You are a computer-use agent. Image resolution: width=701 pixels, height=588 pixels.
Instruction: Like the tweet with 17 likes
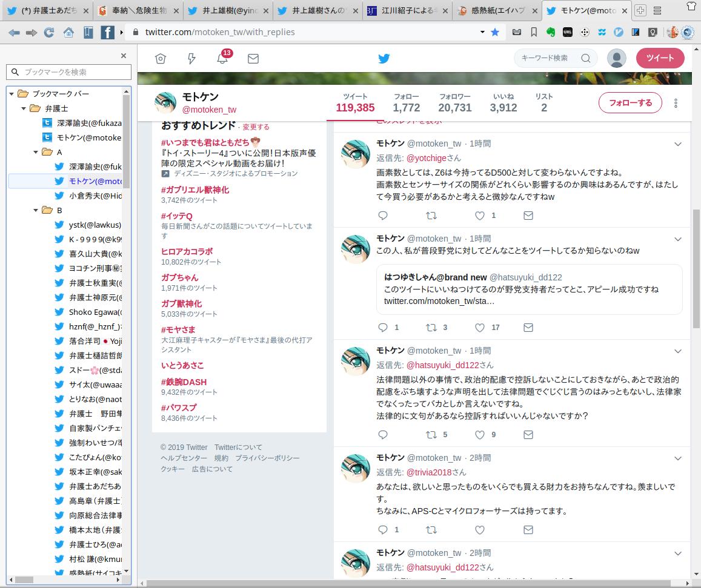click(x=480, y=328)
